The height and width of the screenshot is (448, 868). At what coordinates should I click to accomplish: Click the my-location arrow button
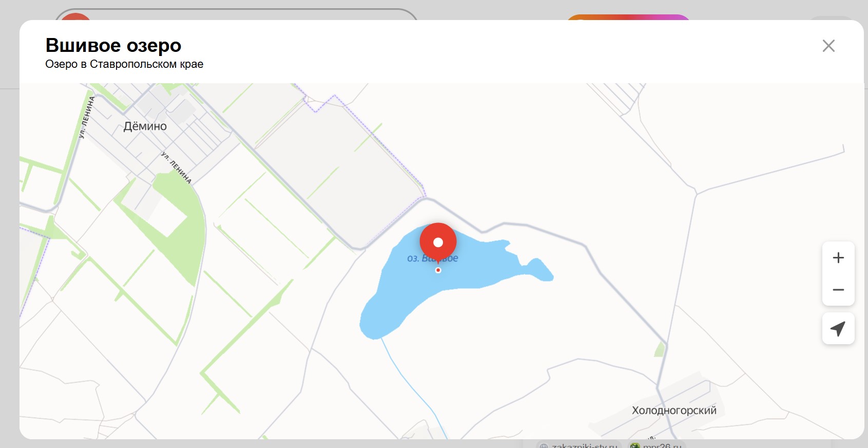[x=838, y=329]
